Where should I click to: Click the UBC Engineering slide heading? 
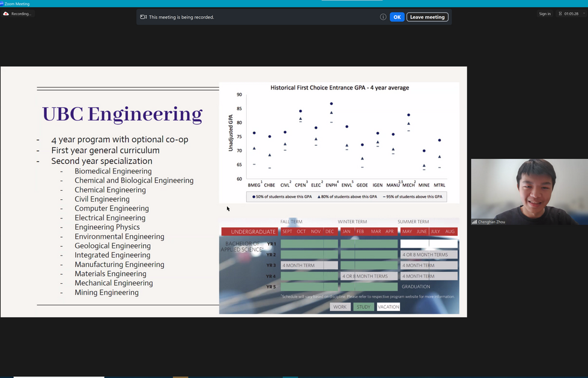point(122,114)
